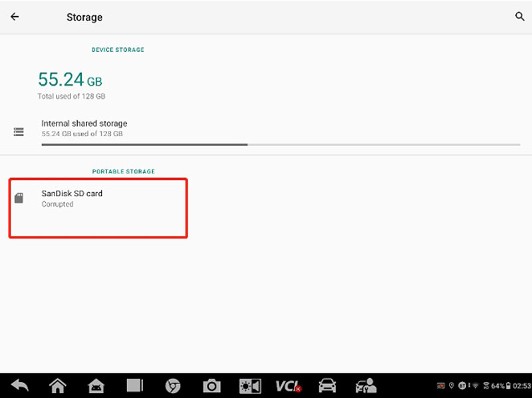Open VCI connection status
Screen dimensions: 532x398
tap(289, 386)
